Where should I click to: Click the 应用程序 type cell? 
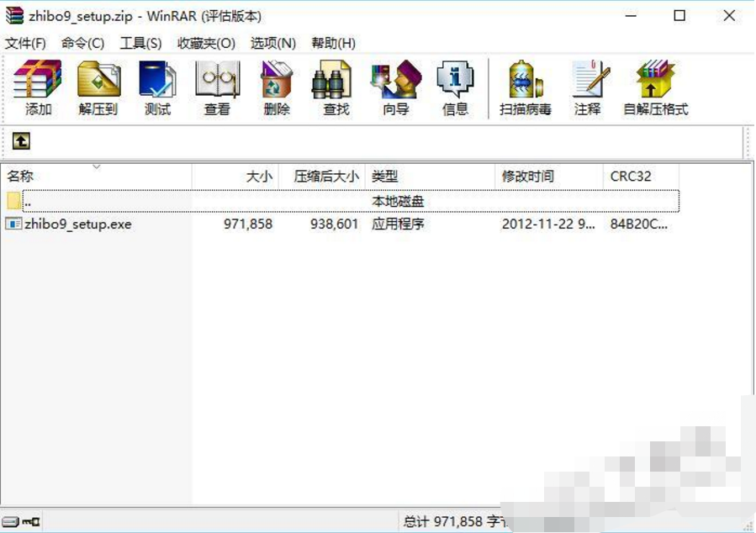pos(398,224)
